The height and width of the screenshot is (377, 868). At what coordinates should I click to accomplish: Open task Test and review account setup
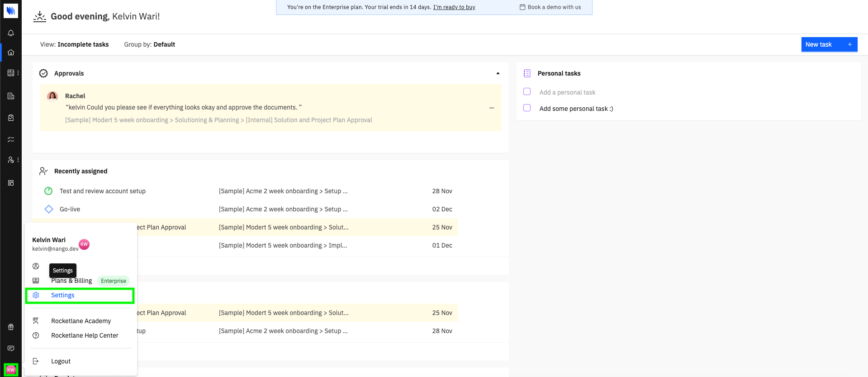tap(103, 191)
